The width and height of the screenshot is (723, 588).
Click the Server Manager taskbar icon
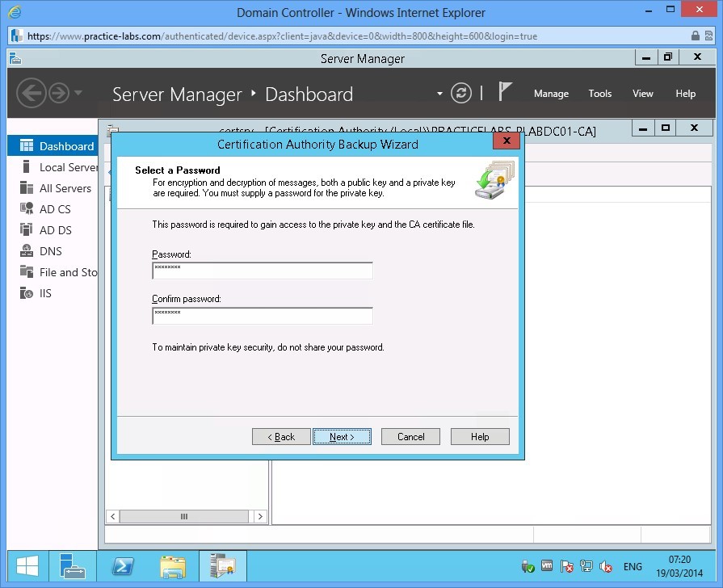click(x=73, y=565)
